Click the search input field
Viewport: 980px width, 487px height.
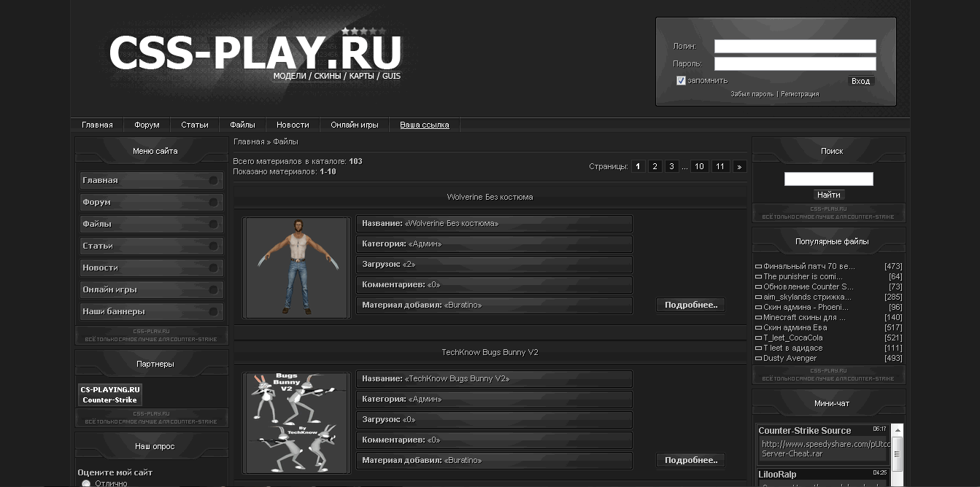click(828, 179)
